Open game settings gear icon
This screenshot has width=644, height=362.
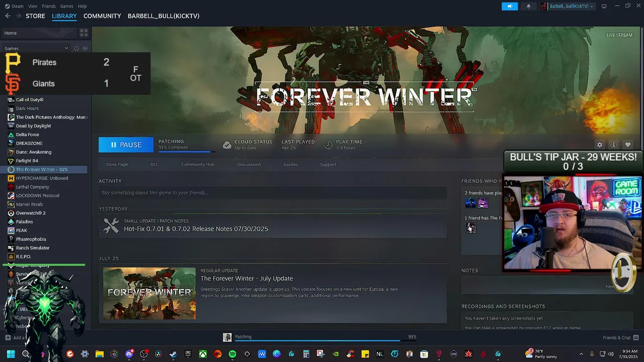pyautogui.click(x=599, y=145)
